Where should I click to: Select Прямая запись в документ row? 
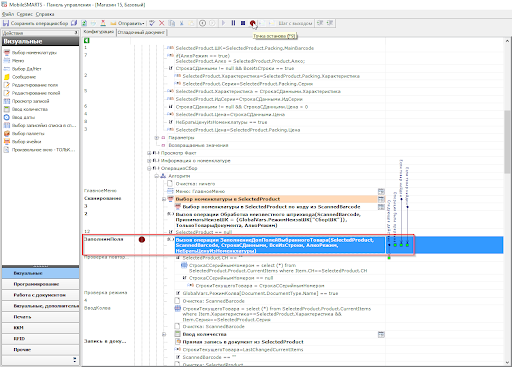coord(243,342)
